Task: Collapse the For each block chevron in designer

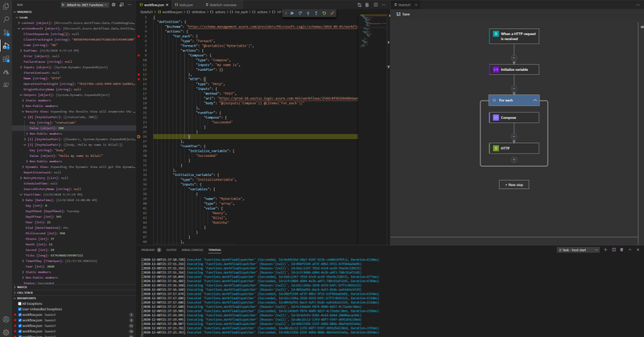Action: (535, 101)
